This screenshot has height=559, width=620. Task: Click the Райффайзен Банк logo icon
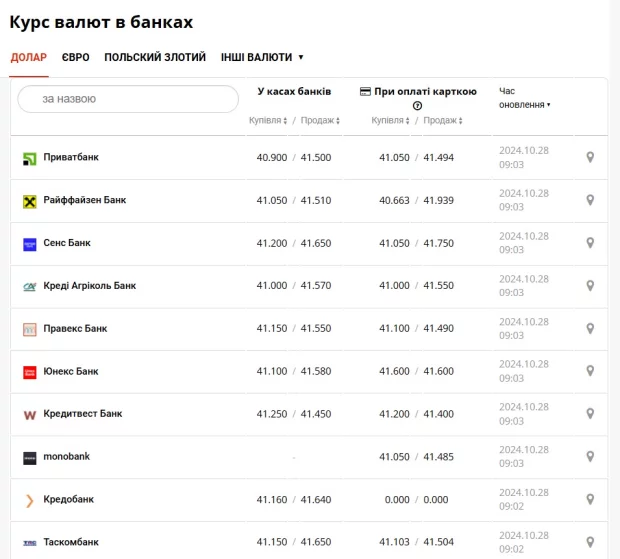coord(30,201)
